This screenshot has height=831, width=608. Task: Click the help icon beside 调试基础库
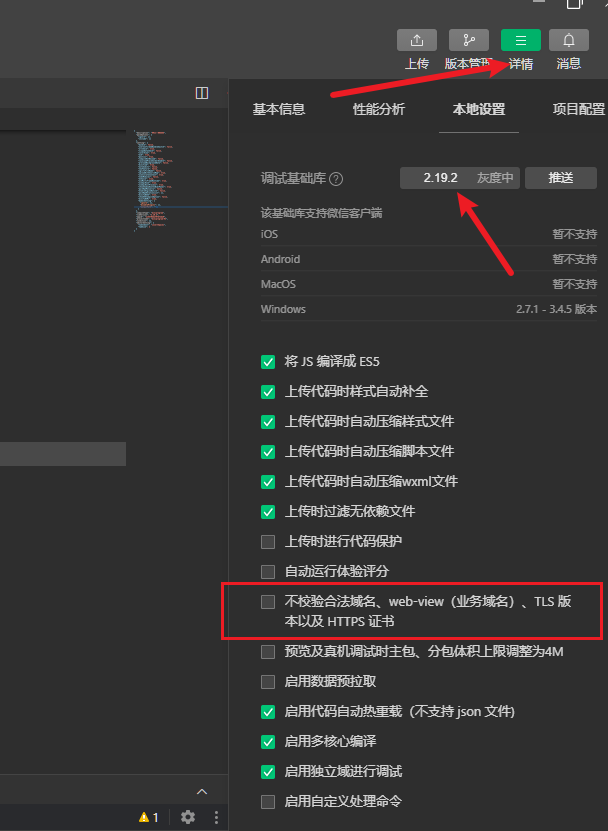tap(336, 179)
